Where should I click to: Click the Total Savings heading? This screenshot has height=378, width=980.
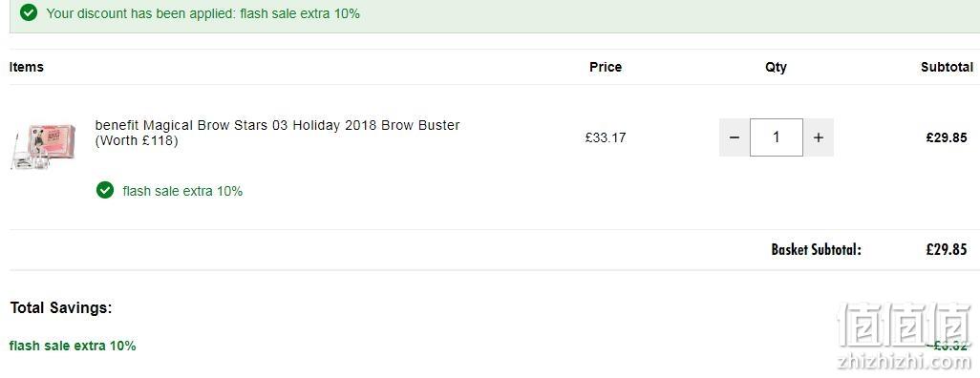(61, 307)
